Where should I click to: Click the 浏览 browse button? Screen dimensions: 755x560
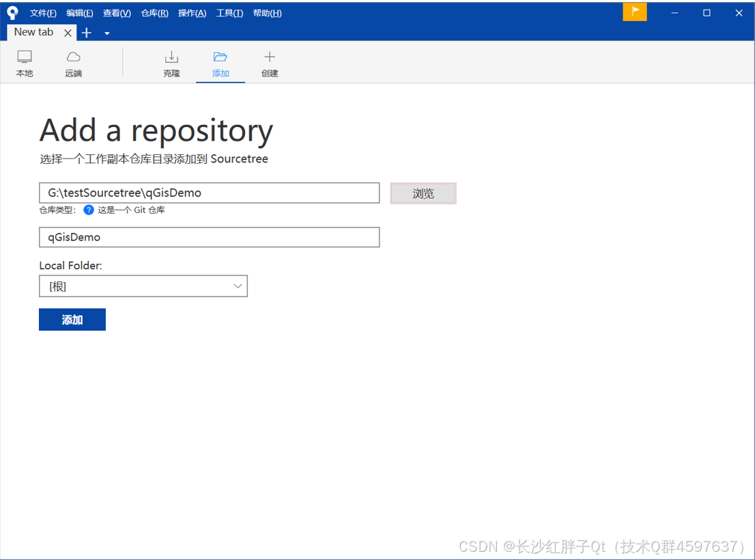pos(423,193)
